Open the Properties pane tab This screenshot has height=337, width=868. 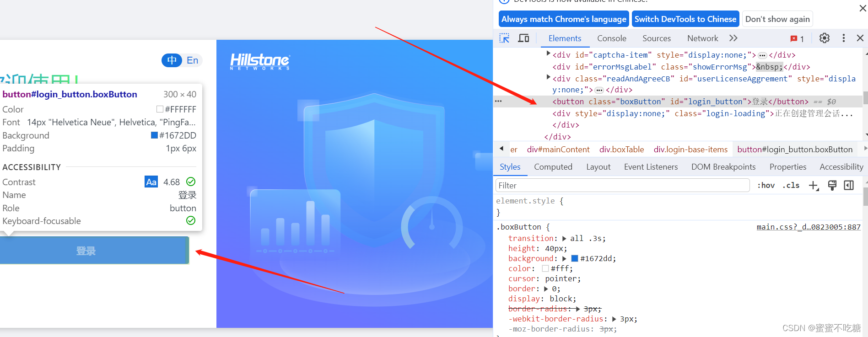(x=788, y=167)
